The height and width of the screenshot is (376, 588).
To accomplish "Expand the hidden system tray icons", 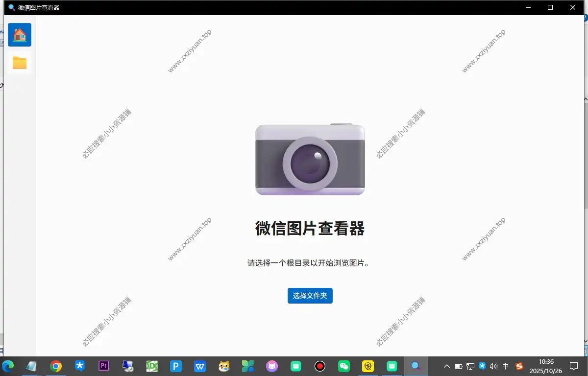I will [x=446, y=366].
